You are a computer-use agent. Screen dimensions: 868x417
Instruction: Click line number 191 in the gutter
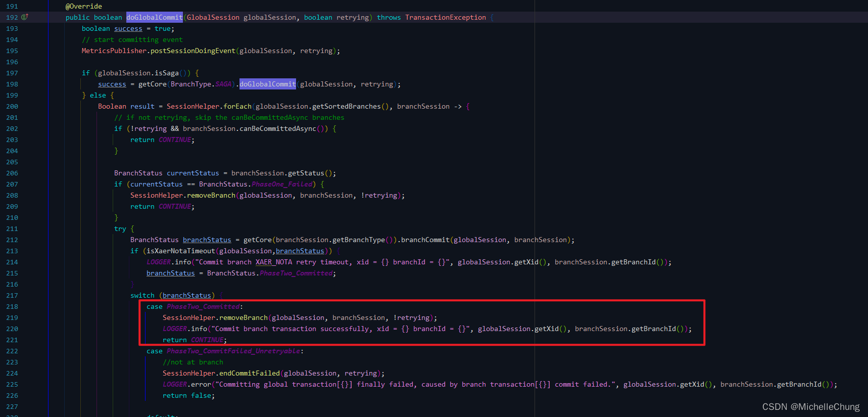(12, 6)
